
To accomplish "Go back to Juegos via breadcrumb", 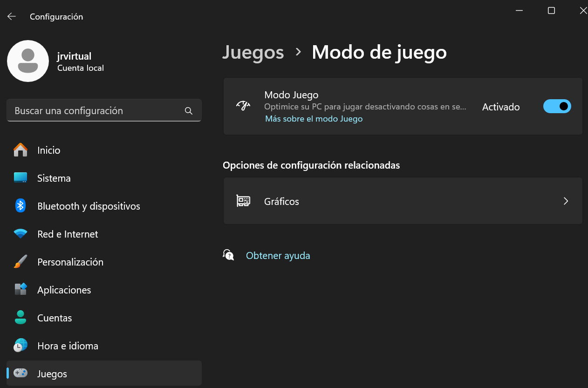I will 253,52.
